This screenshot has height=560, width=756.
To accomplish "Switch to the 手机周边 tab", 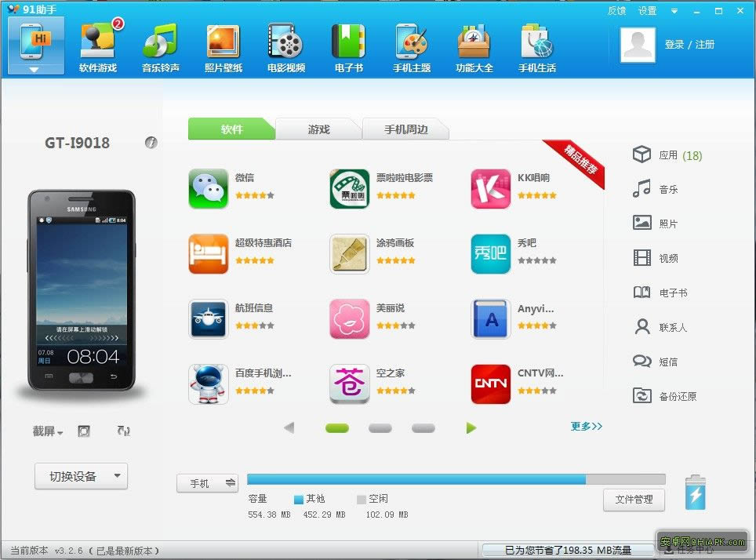I will (406, 129).
